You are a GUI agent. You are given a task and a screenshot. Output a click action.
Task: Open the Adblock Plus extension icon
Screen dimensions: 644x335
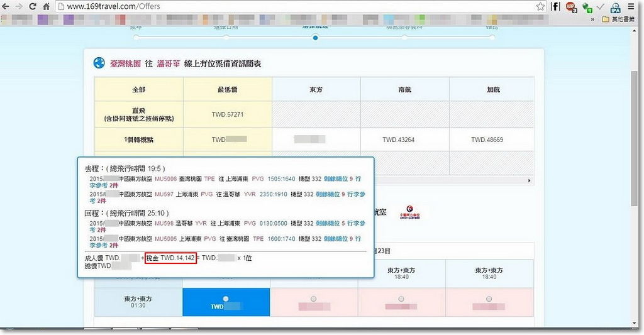click(571, 7)
